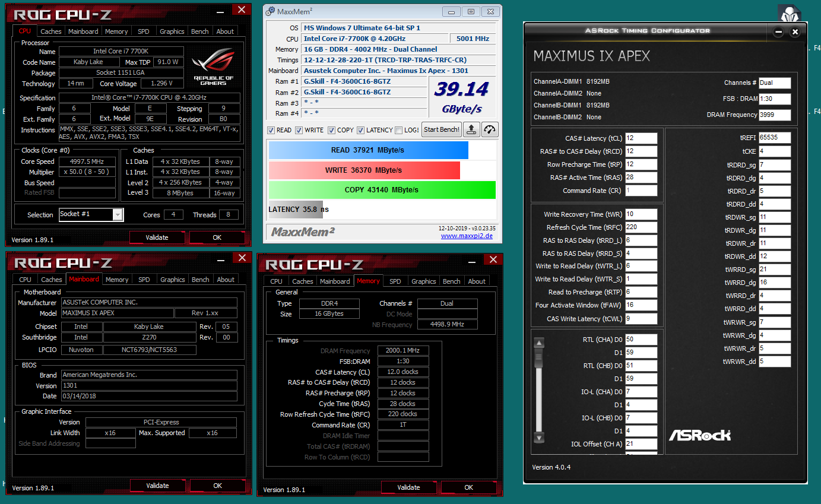821x504 pixels.
Task: Click the RTL (CHA) D0 field 50
Action: 641,340
